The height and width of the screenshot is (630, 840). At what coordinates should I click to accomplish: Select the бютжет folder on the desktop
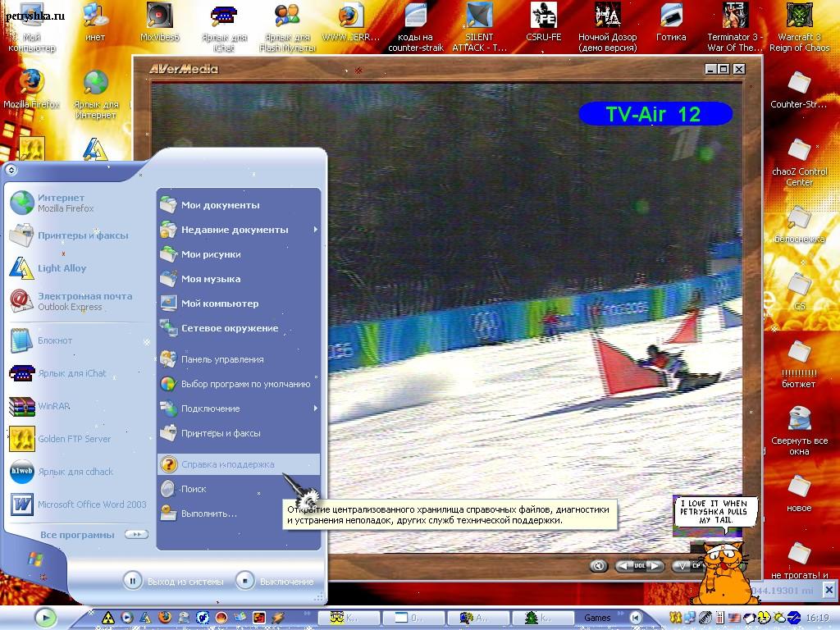(799, 364)
